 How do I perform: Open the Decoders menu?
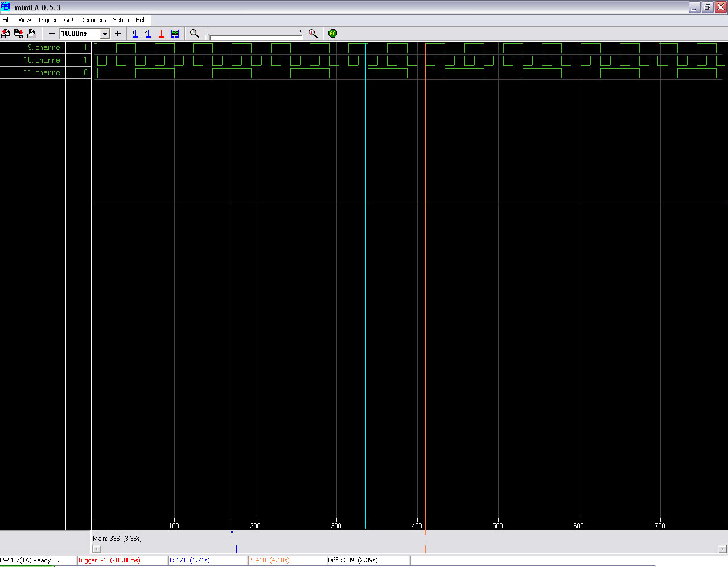coord(93,20)
